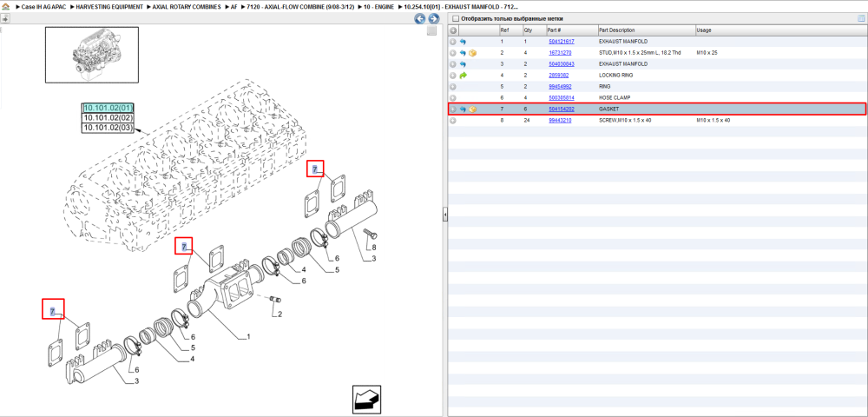
Task: Click the small square button above the diagram
Action: coord(431,31)
